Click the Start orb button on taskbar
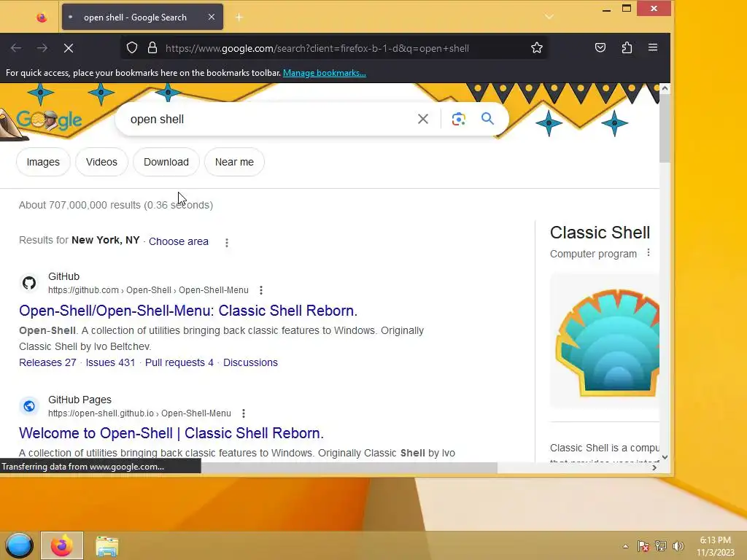747x560 pixels. (19, 545)
